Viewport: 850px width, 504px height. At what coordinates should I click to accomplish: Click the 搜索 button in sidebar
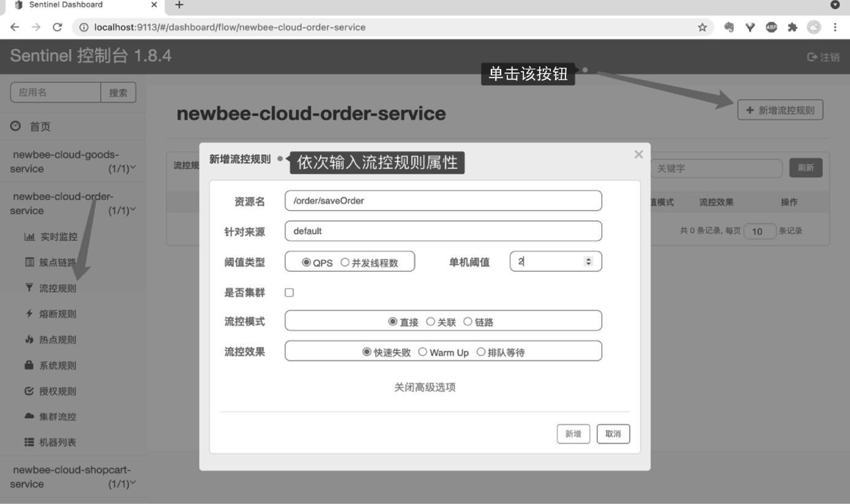pyautogui.click(x=118, y=92)
